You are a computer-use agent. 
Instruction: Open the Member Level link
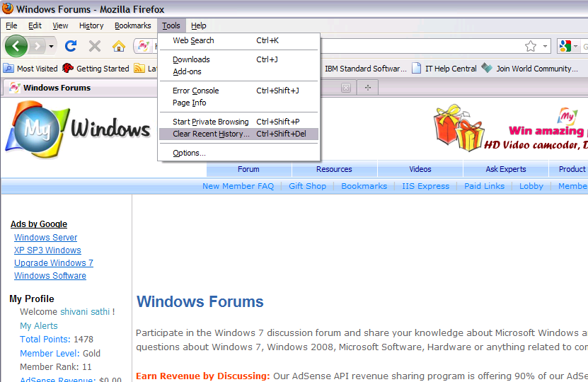pos(50,353)
